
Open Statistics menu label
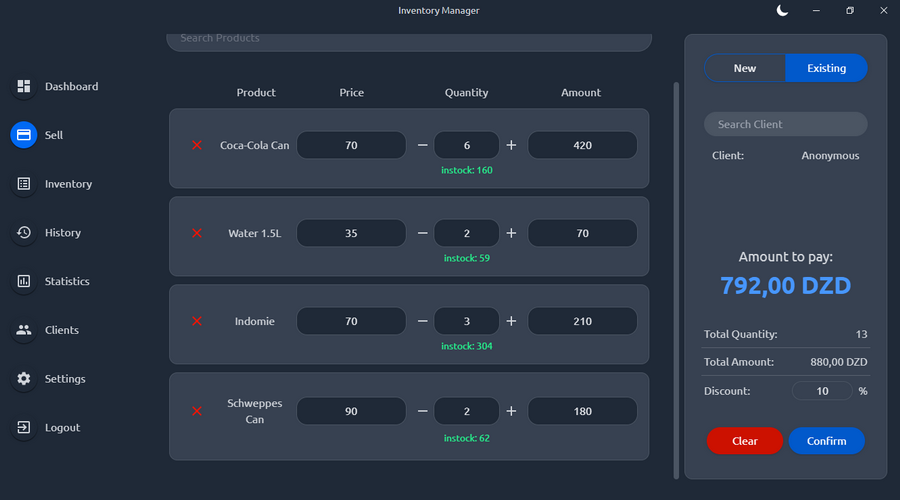click(67, 281)
